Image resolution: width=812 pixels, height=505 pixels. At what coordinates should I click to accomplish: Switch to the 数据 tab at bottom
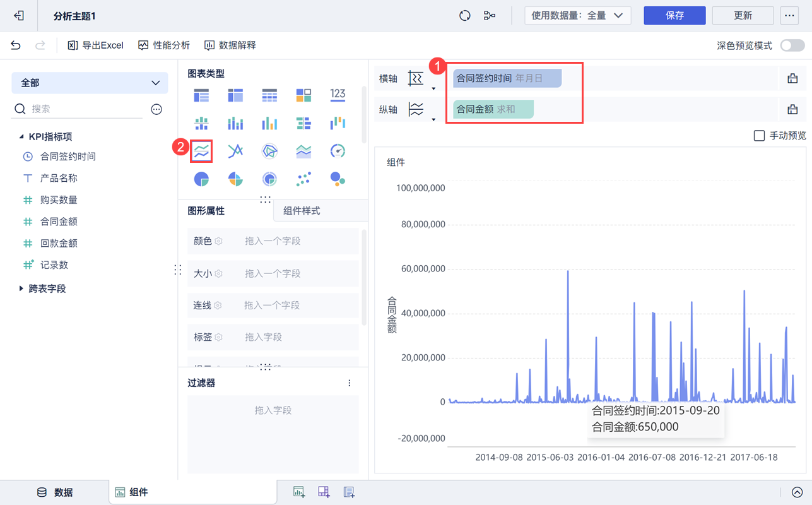[x=54, y=492]
